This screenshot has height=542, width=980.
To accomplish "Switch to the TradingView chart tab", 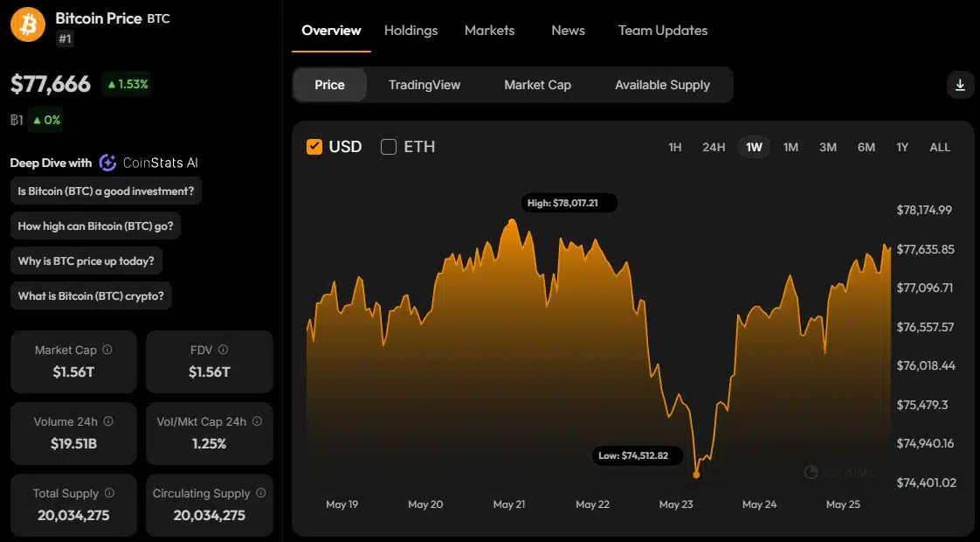I will (424, 85).
